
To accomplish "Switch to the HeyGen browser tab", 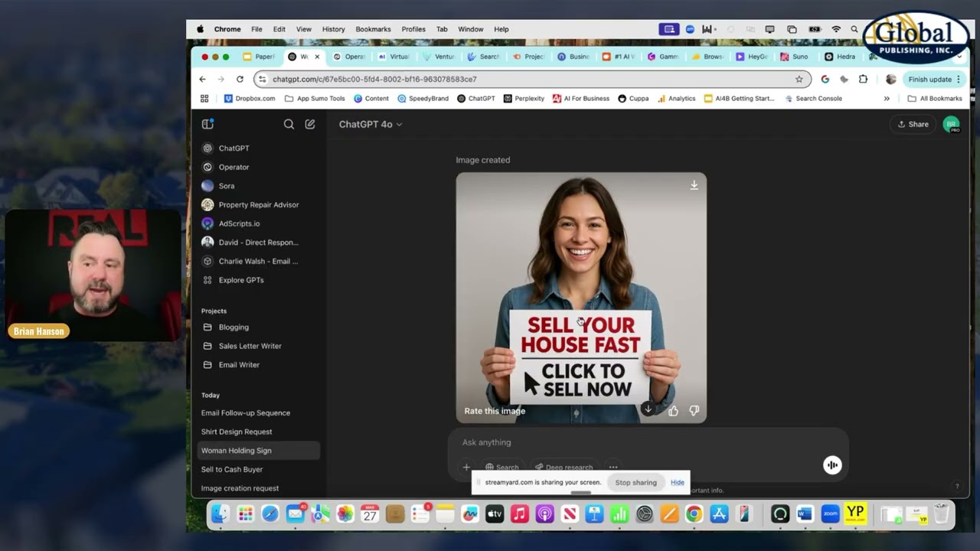I will 752,57.
